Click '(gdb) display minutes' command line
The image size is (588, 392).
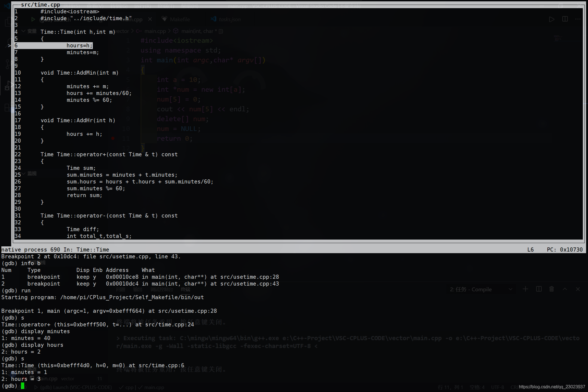pyautogui.click(x=36, y=331)
